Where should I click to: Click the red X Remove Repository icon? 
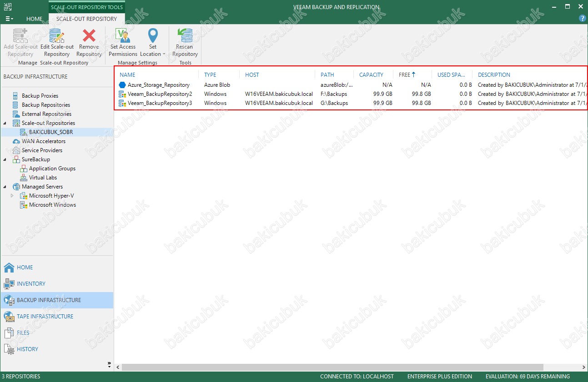click(x=89, y=35)
